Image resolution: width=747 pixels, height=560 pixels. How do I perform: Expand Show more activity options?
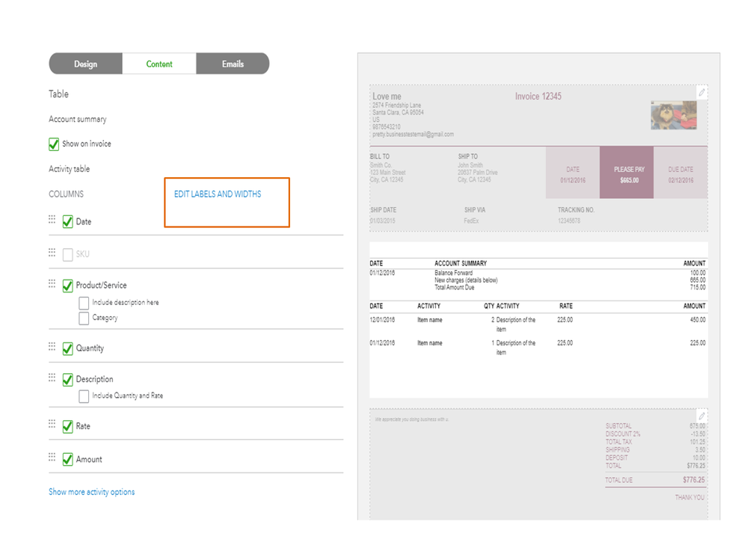coord(91,492)
